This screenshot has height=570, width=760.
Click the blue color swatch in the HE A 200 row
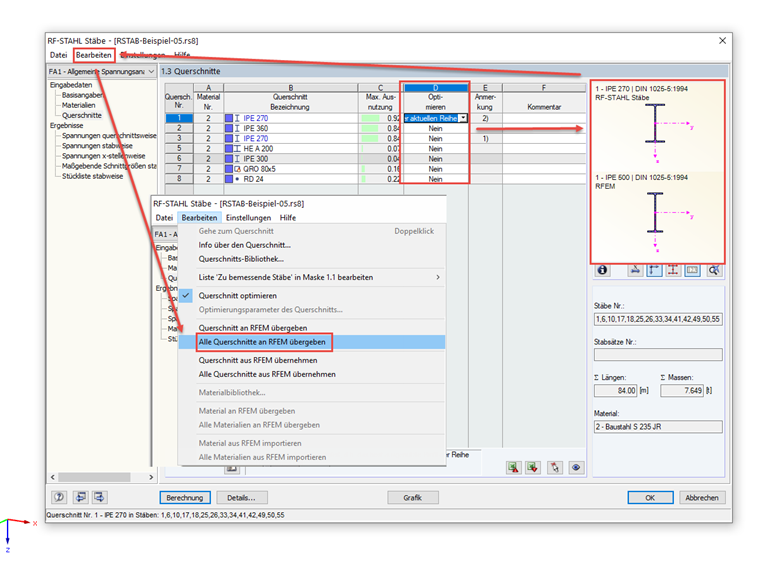[x=229, y=149]
